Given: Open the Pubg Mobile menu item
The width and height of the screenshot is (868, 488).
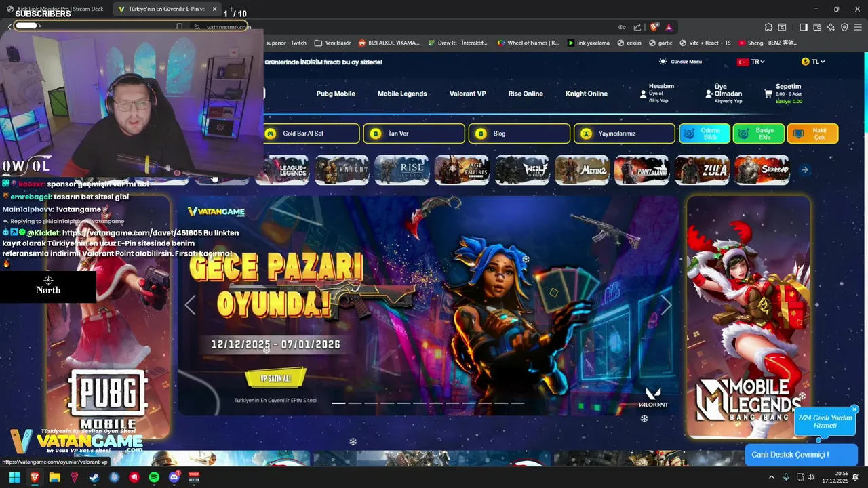Looking at the screenshot, I should [336, 94].
